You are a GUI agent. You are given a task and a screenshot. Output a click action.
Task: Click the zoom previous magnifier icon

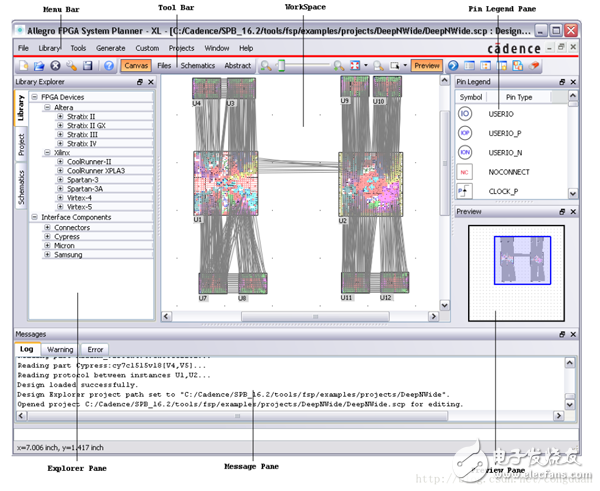378,66
